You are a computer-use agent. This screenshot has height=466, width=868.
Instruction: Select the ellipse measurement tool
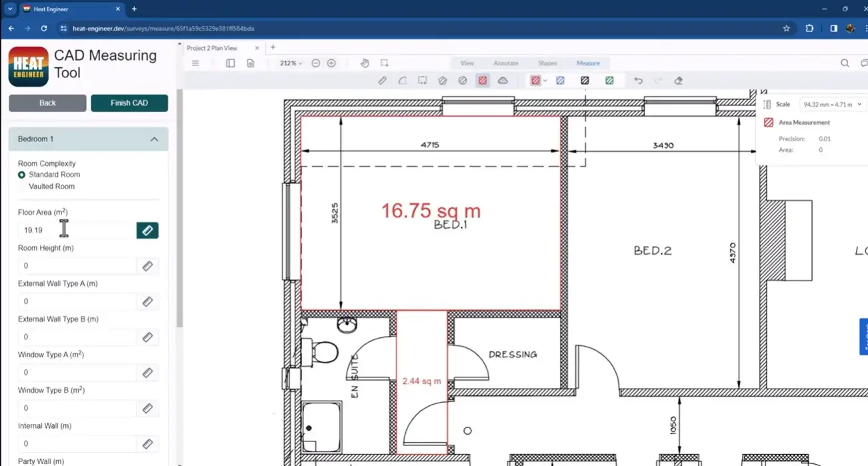[463, 81]
